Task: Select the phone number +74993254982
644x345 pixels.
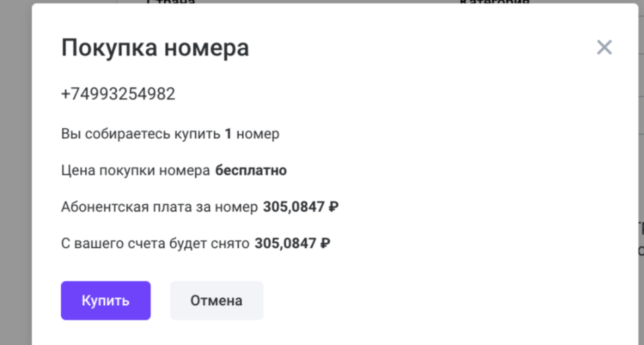Action: (x=119, y=94)
